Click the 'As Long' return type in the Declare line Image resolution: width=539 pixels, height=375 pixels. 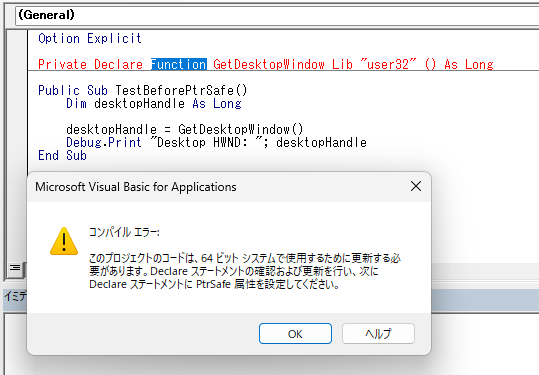click(x=469, y=64)
